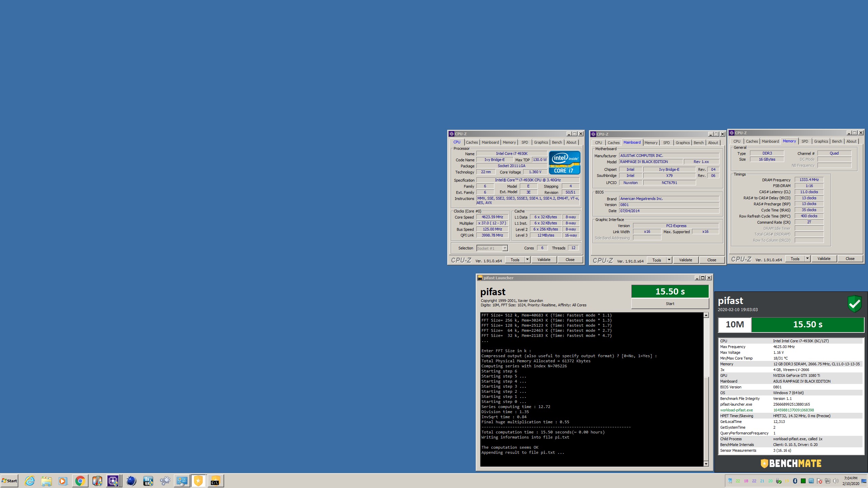The image size is (868, 488).
Task: Click Close button in right CPU-Z window
Action: 850,259
